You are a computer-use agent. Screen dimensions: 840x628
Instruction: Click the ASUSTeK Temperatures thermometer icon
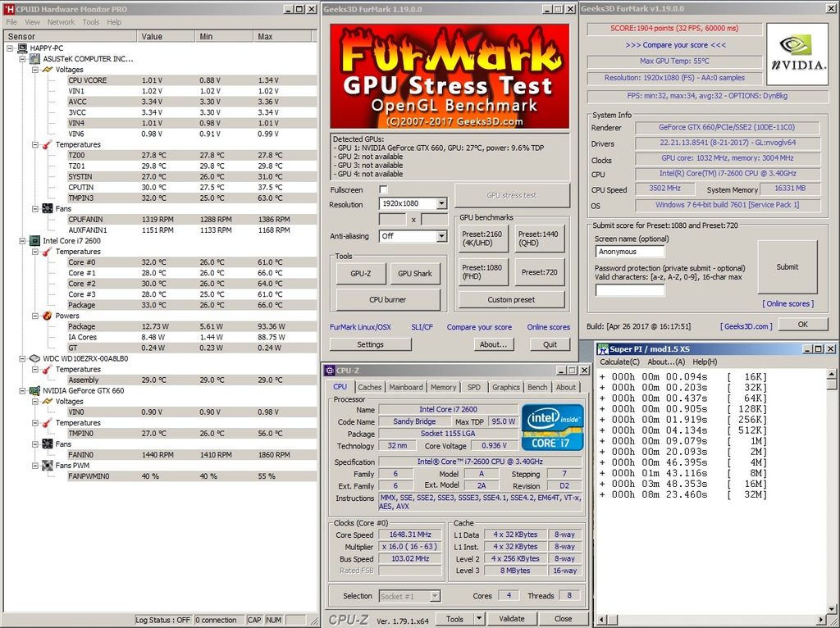click(48, 144)
